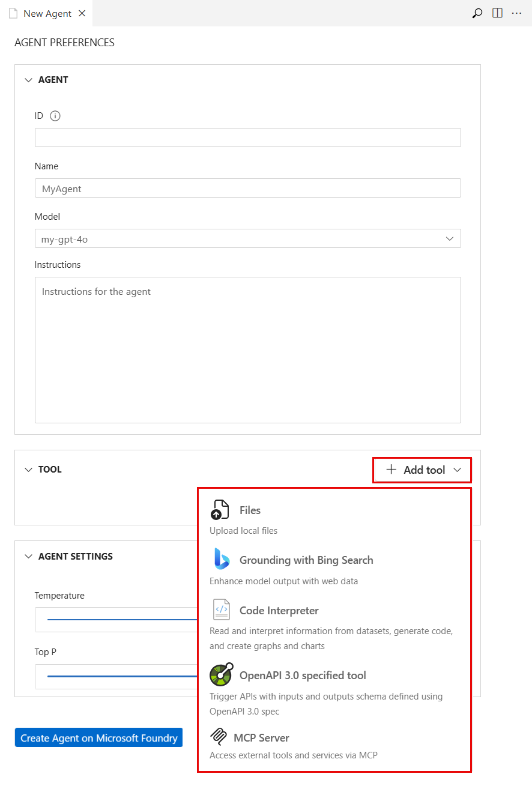532x786 pixels.
Task: Click Create Agent on Microsoft Foundry
Action: pos(99,738)
